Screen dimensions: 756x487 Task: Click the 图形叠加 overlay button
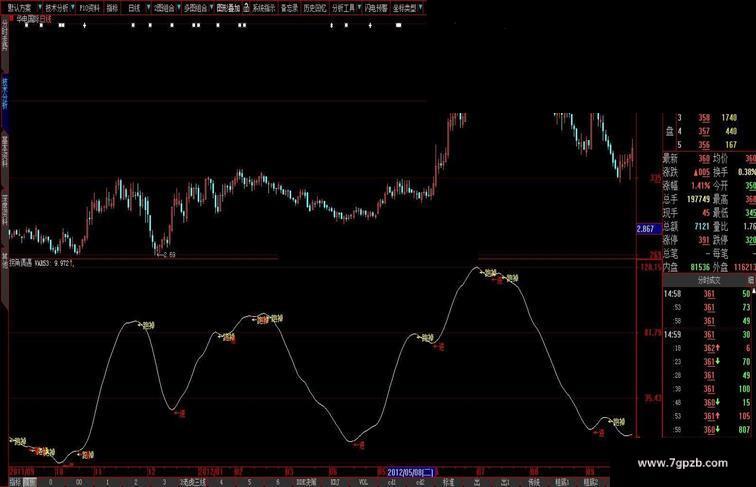point(228,8)
